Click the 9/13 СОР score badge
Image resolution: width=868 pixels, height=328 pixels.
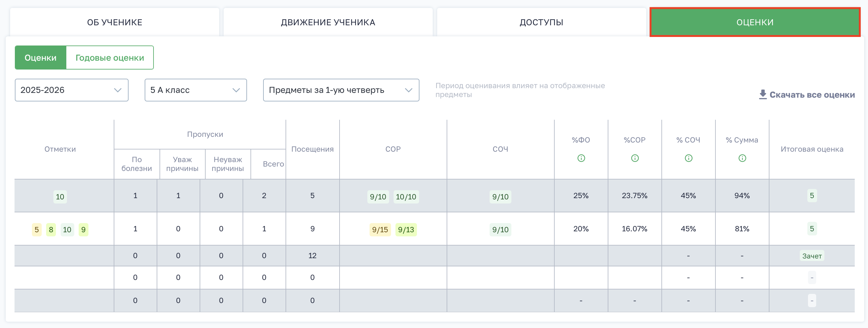coord(406,229)
